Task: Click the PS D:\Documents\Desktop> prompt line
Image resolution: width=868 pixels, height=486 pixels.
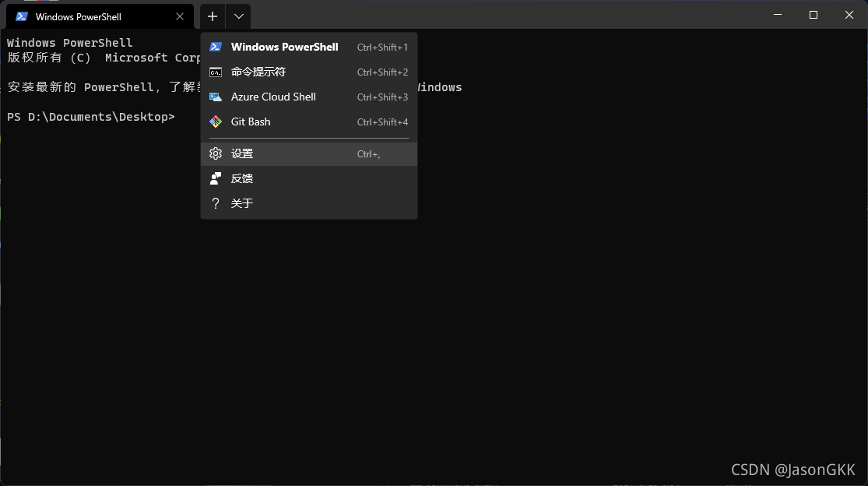Action: tap(91, 117)
